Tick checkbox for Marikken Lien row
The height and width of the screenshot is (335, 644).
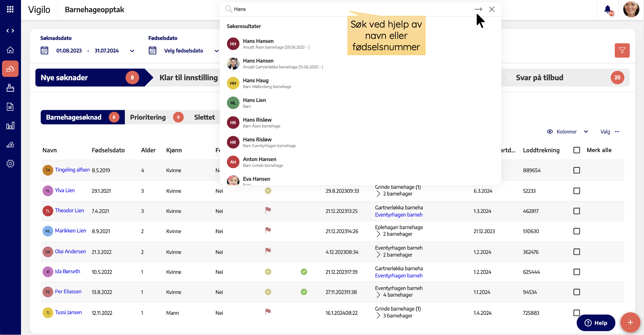577,231
